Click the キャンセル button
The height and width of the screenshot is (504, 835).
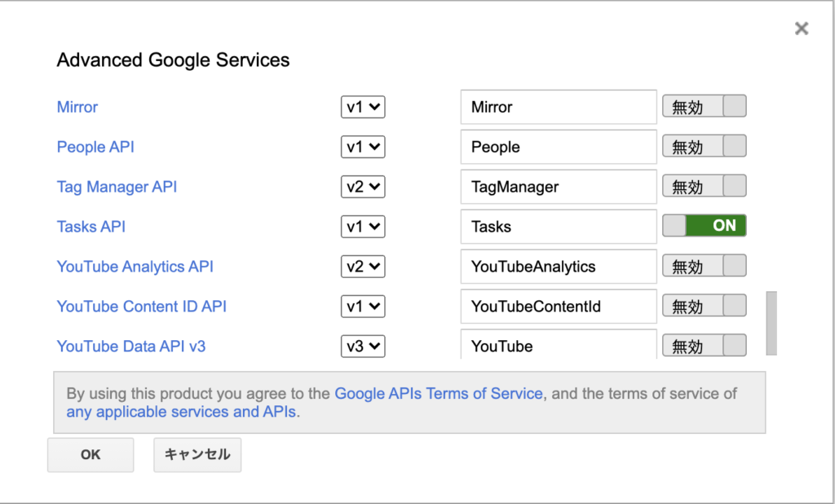point(197,455)
